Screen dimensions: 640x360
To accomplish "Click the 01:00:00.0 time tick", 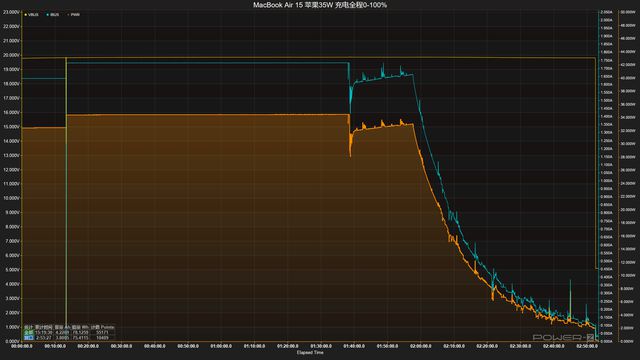I will [x=221, y=346].
